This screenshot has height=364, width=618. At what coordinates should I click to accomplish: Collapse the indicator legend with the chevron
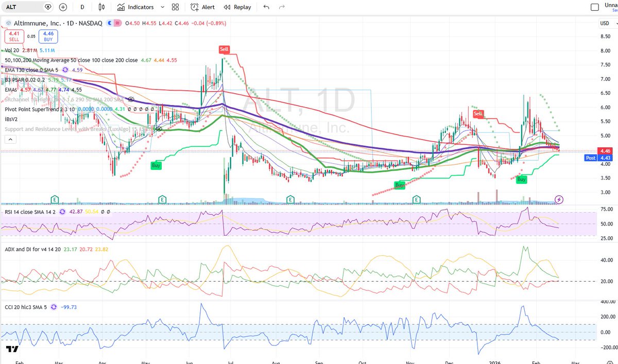point(10,140)
